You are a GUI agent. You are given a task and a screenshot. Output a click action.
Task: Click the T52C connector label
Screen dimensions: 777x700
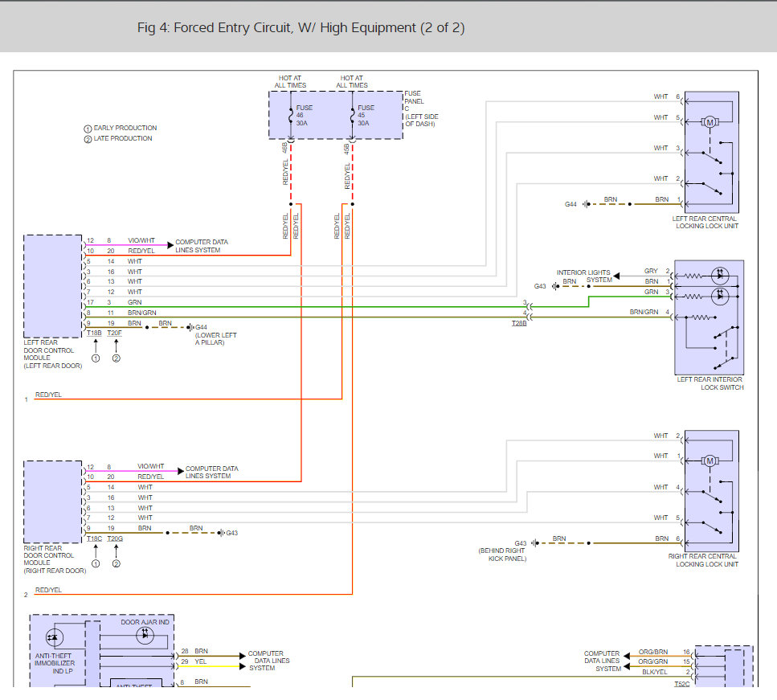[x=682, y=684]
